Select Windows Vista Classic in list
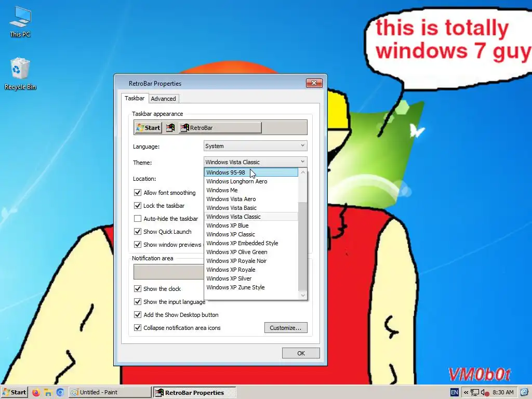532x399 pixels. [251, 217]
